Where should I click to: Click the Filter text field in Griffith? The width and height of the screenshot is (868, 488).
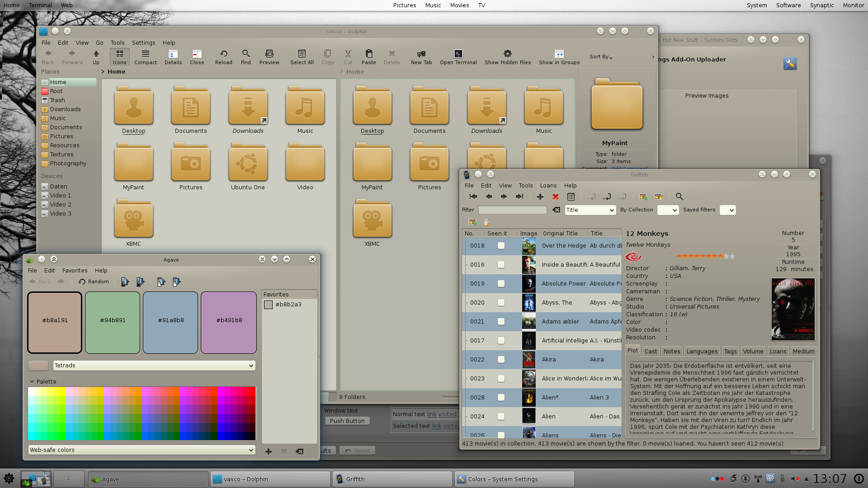coord(512,210)
